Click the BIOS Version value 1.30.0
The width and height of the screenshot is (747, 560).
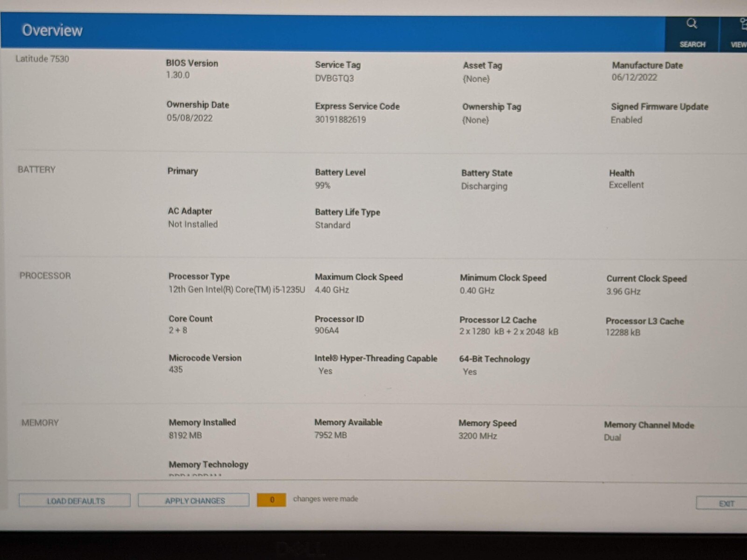click(178, 75)
